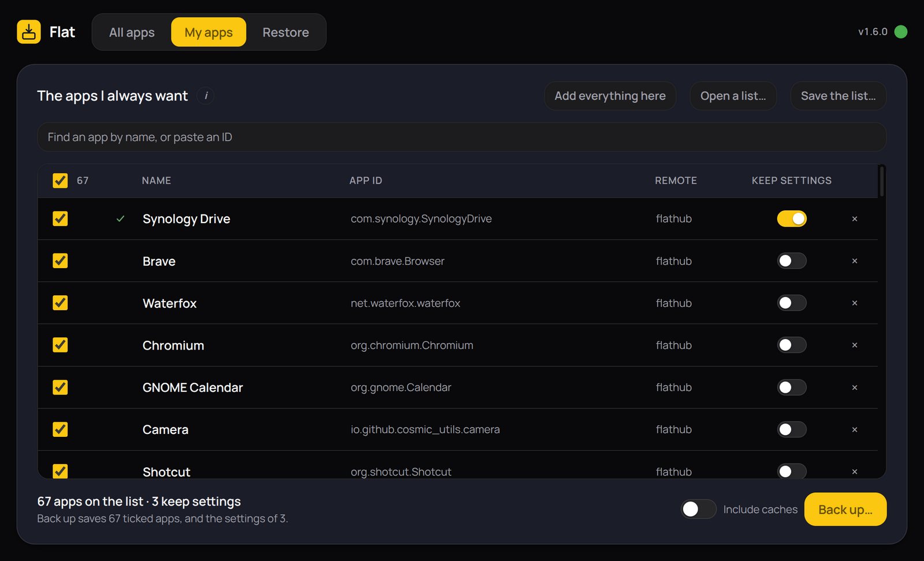The height and width of the screenshot is (561, 924).
Task: Turn on the Include caches switch
Action: (699, 509)
